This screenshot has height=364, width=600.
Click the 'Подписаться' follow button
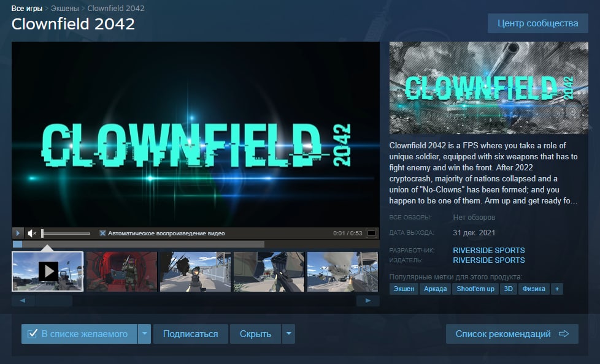[191, 334]
